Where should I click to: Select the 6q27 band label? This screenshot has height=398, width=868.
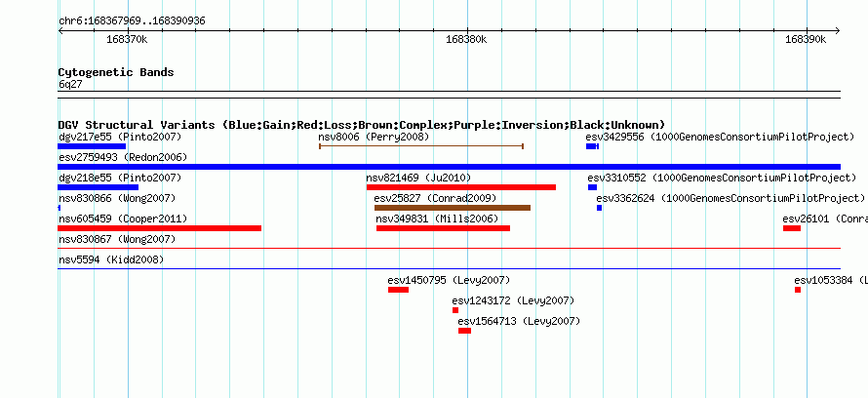[70, 84]
